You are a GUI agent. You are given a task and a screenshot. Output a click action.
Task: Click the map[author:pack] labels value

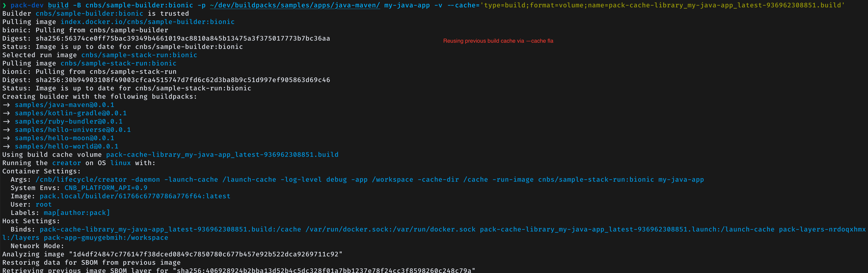point(77,213)
